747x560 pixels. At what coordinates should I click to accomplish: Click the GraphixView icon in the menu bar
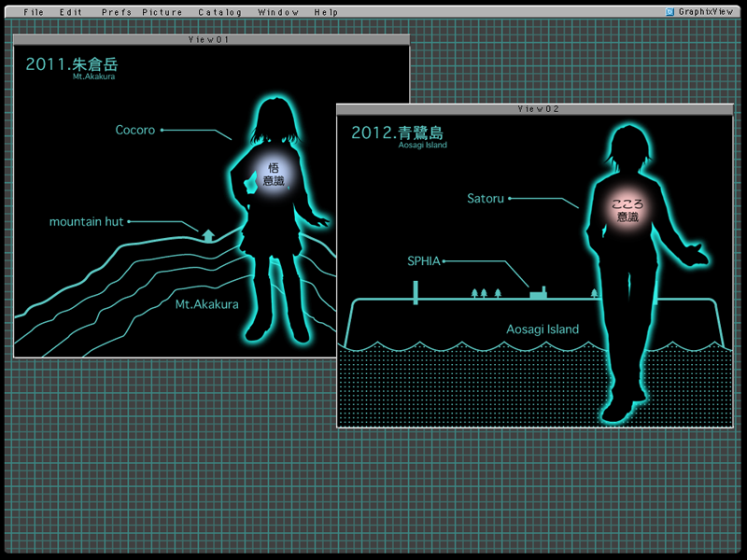coord(670,12)
